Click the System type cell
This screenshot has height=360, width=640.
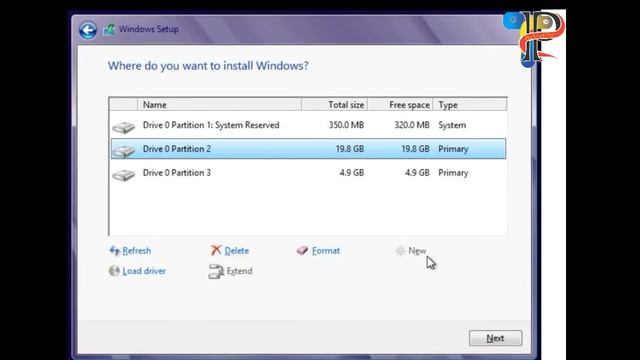point(452,125)
